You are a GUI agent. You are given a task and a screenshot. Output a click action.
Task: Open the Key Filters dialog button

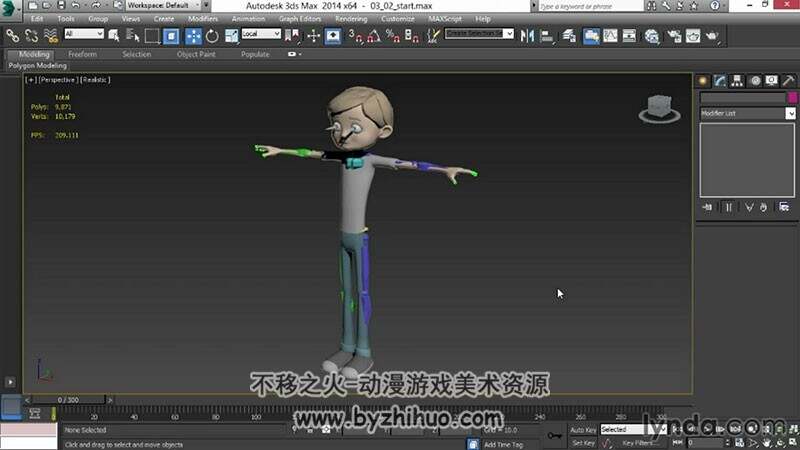[x=638, y=443]
